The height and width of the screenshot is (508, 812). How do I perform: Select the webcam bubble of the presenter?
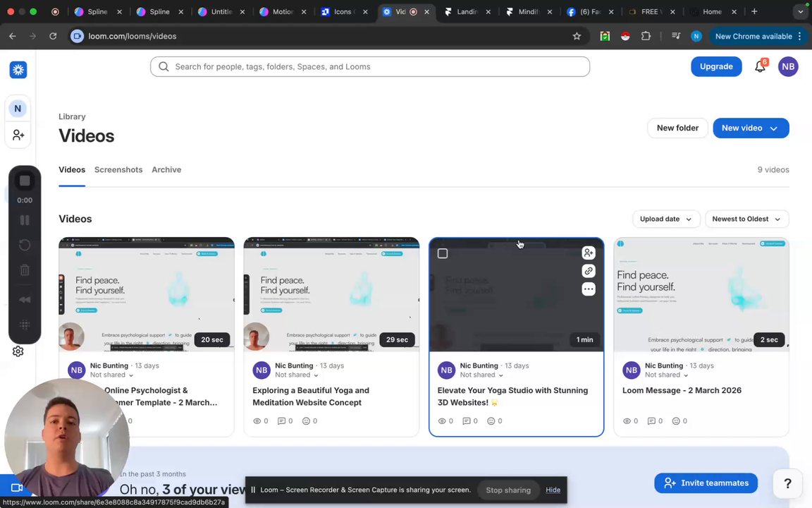click(66, 440)
